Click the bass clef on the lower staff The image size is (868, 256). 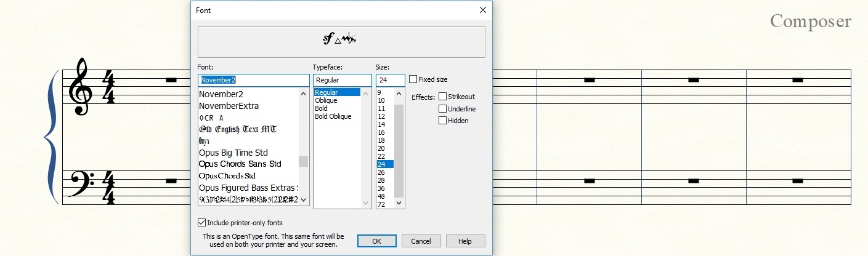click(79, 183)
